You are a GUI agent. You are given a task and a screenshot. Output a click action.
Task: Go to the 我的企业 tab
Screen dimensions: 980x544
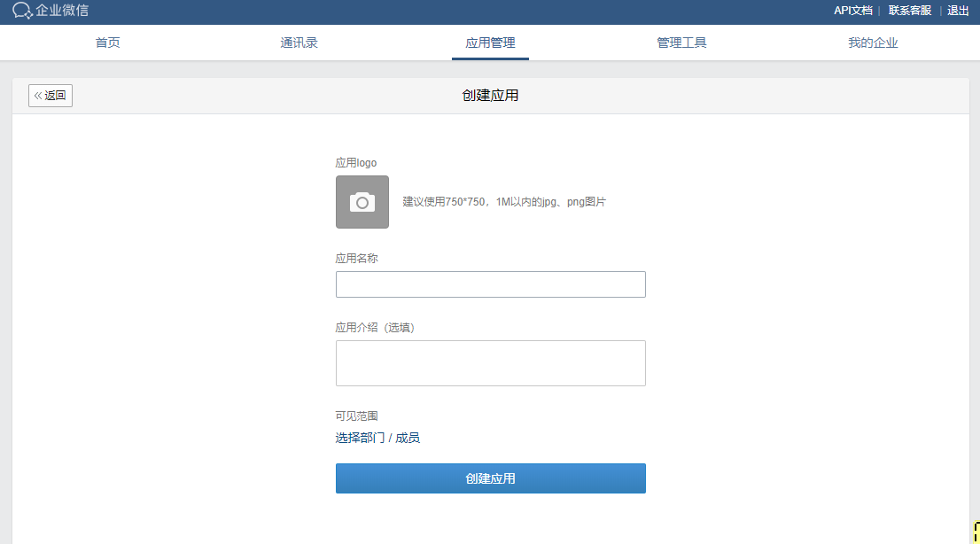pos(873,43)
